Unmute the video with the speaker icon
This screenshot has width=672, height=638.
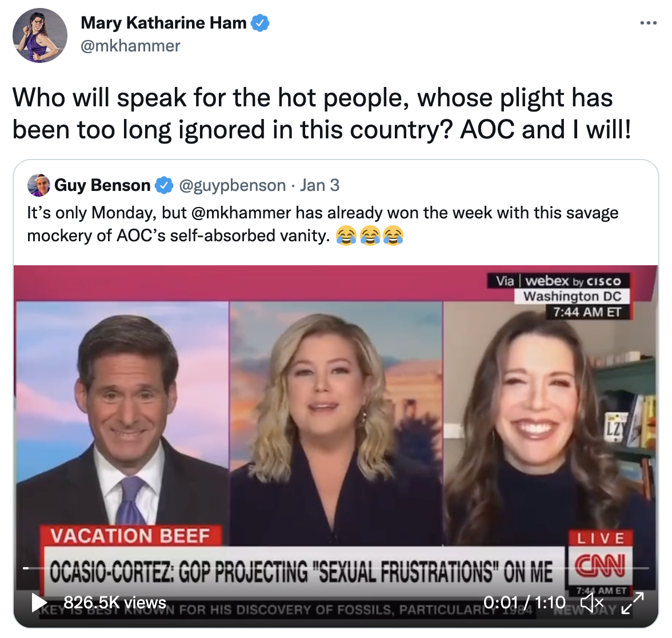coord(592,603)
